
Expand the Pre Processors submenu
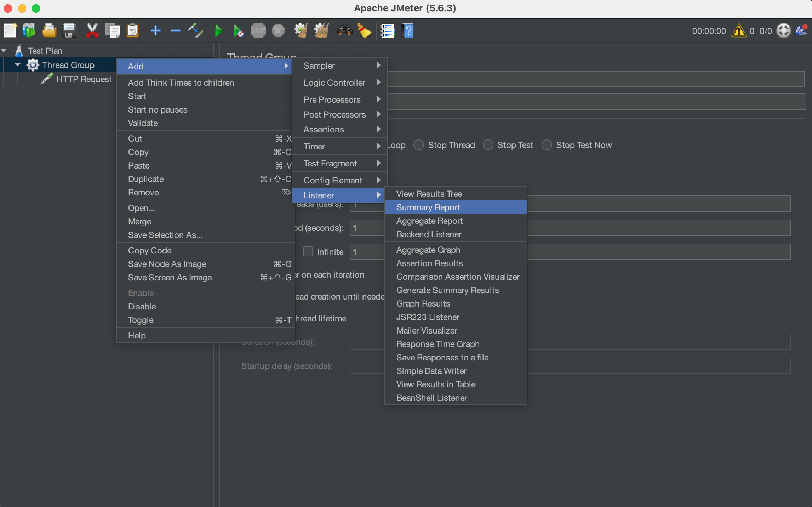click(x=340, y=99)
